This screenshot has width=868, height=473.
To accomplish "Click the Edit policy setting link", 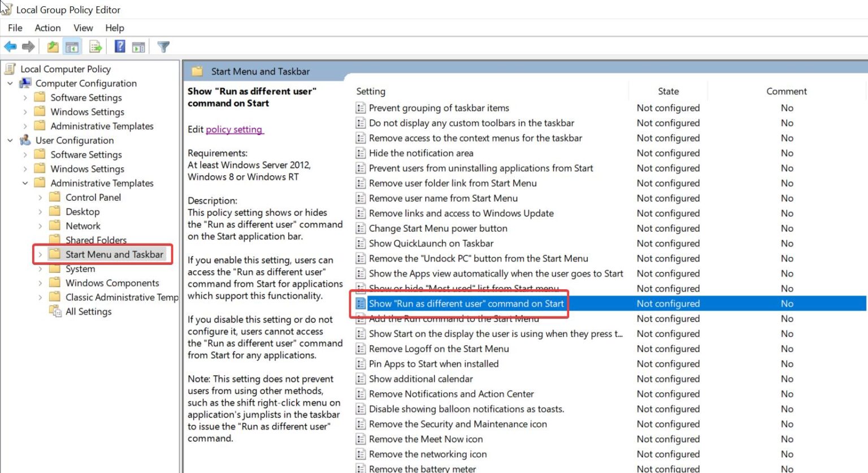I will point(235,129).
